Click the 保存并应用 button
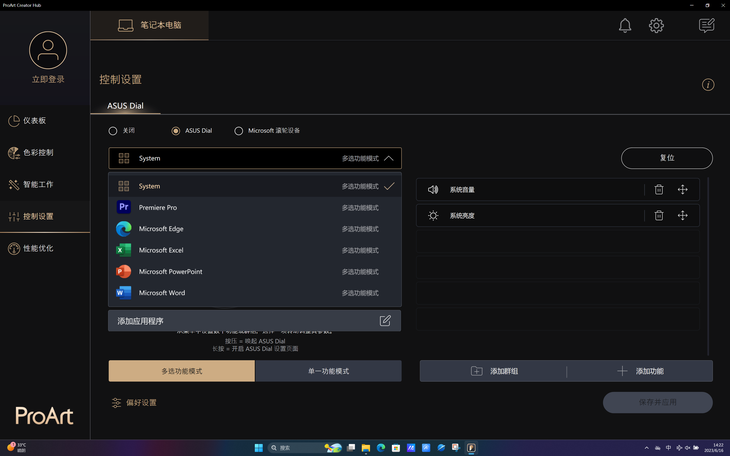 pyautogui.click(x=657, y=402)
